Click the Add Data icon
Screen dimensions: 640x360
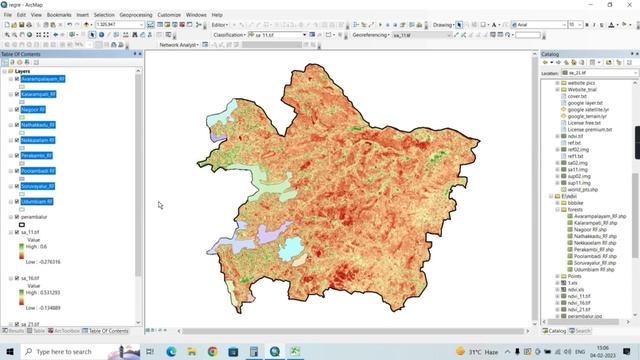pos(86,25)
